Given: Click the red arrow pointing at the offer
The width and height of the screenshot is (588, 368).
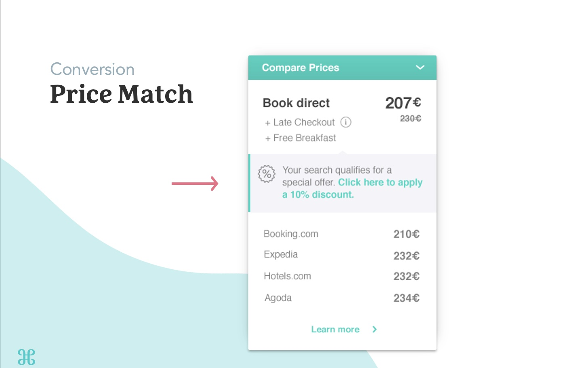Looking at the screenshot, I should click(195, 184).
